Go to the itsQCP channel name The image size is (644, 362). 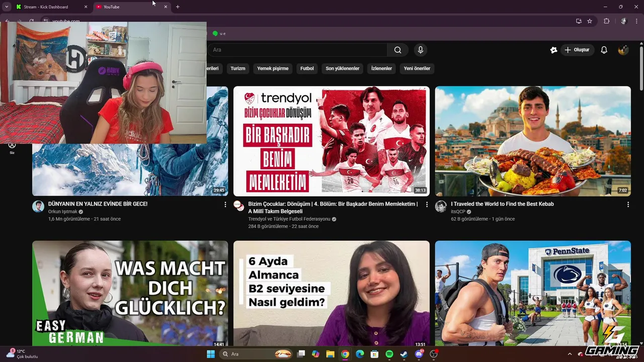pos(458,212)
